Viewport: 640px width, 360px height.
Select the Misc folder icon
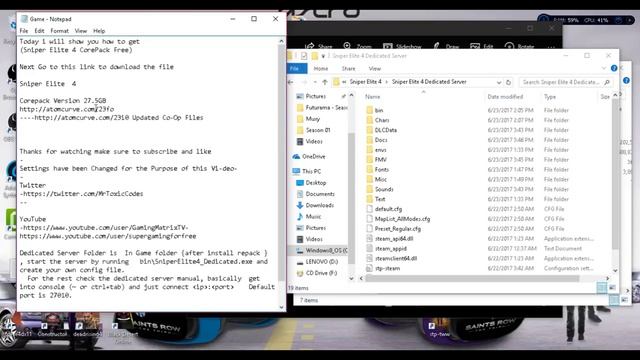pyautogui.click(x=369, y=179)
